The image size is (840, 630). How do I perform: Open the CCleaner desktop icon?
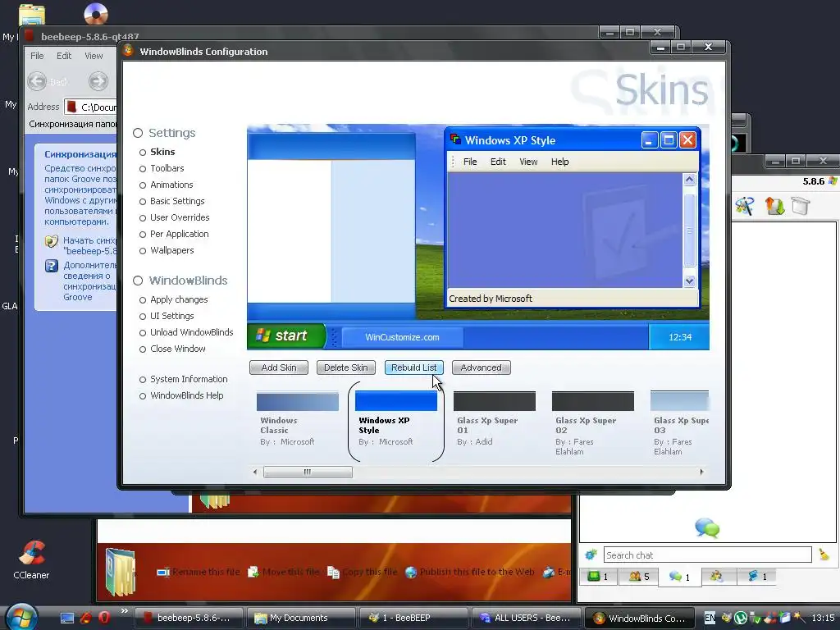(31, 559)
